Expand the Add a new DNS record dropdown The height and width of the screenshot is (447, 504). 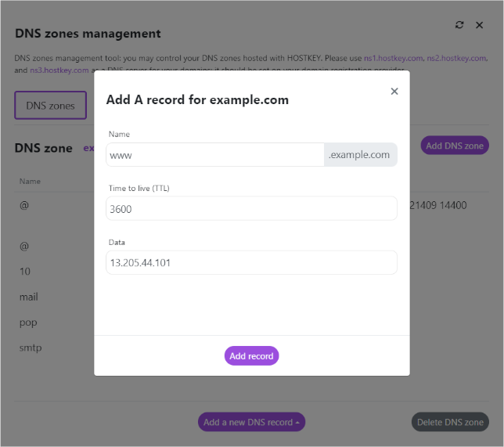pos(251,422)
